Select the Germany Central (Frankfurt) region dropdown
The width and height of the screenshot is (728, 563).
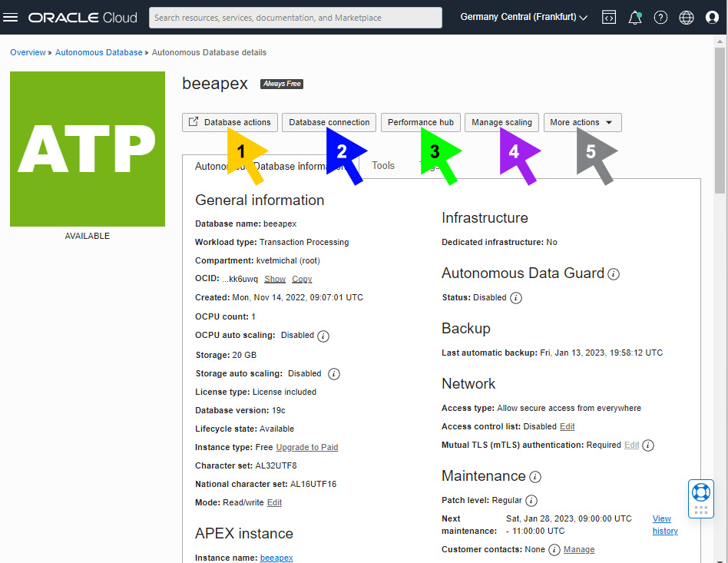click(x=524, y=17)
